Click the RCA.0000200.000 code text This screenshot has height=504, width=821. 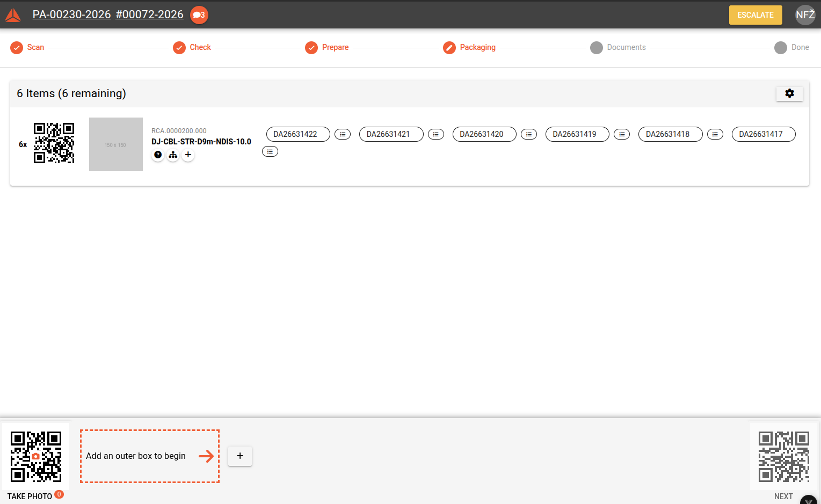179,131
